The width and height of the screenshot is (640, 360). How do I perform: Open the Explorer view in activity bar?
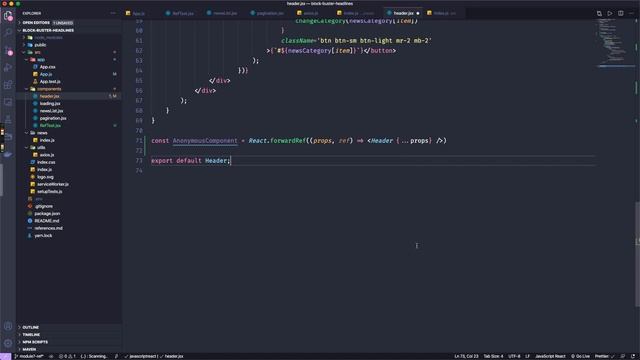[x=8, y=16]
